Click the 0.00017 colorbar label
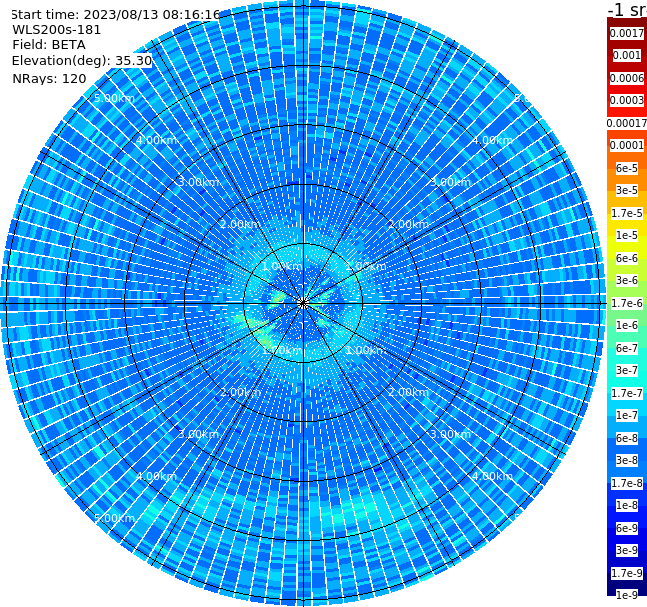This screenshot has width=647, height=607. (627, 123)
